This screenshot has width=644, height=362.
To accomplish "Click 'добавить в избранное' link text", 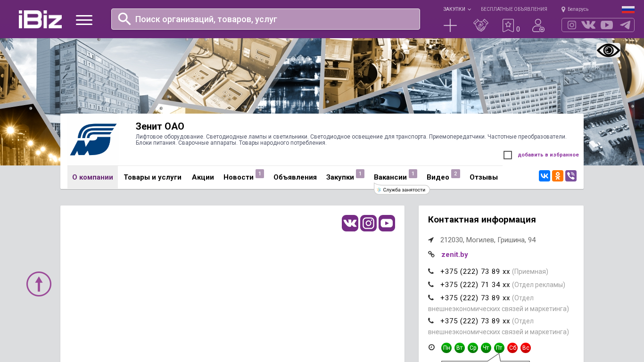I will point(548,155).
